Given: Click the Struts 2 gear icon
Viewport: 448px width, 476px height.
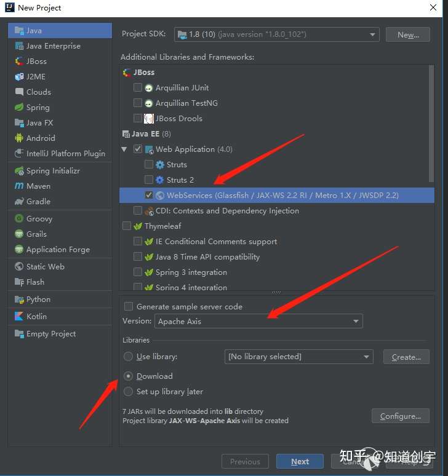Looking at the screenshot, I should 160,180.
